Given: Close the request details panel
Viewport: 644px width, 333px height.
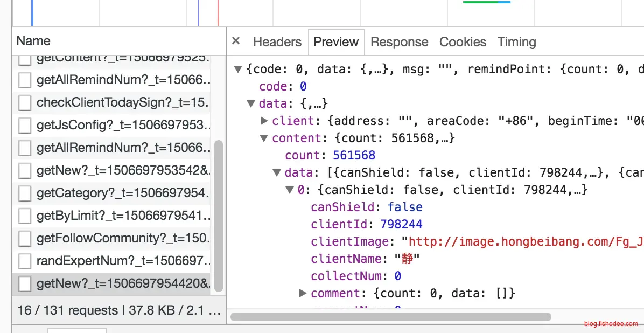Looking at the screenshot, I should tap(236, 41).
